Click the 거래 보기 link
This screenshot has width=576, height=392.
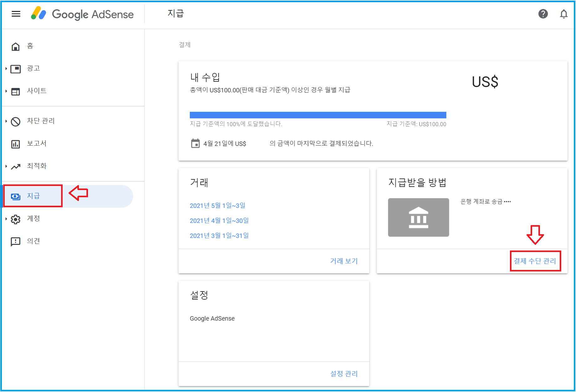(344, 261)
